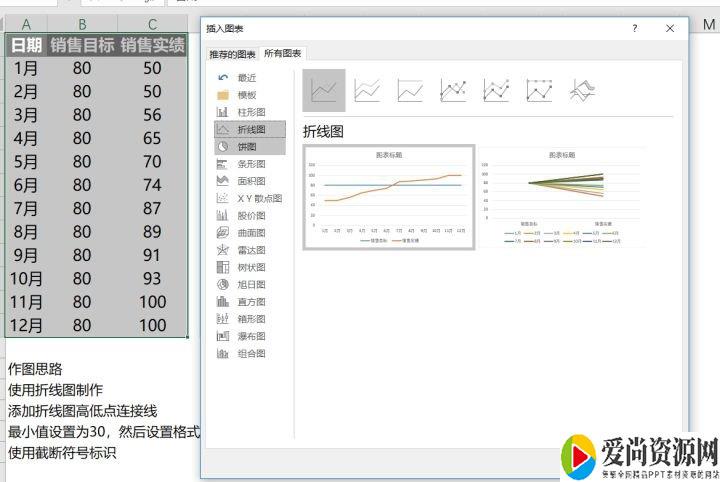
Task: Select the left line chart preview thumbnail
Action: 388,197
